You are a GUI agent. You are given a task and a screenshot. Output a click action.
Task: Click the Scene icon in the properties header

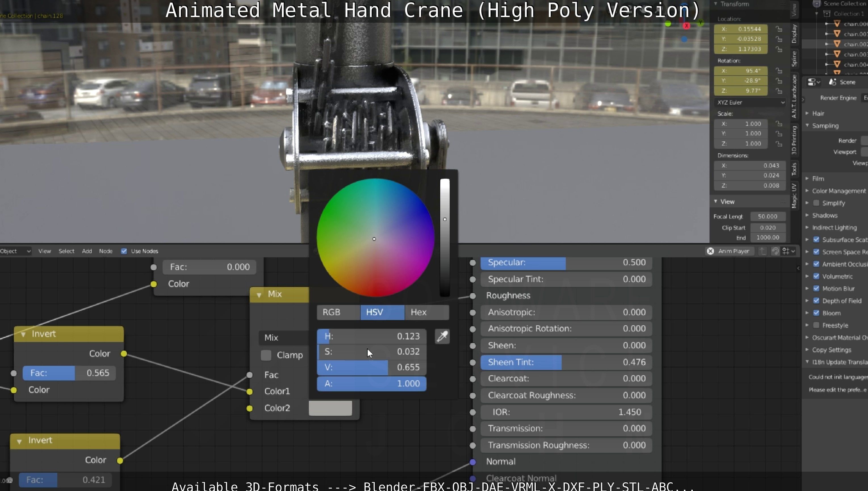[833, 82]
